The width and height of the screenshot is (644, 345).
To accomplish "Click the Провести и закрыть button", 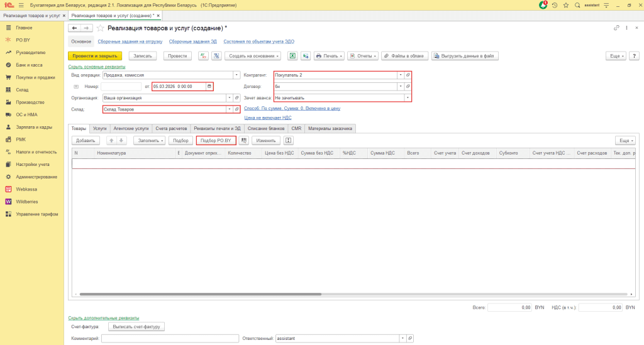I will pos(95,56).
